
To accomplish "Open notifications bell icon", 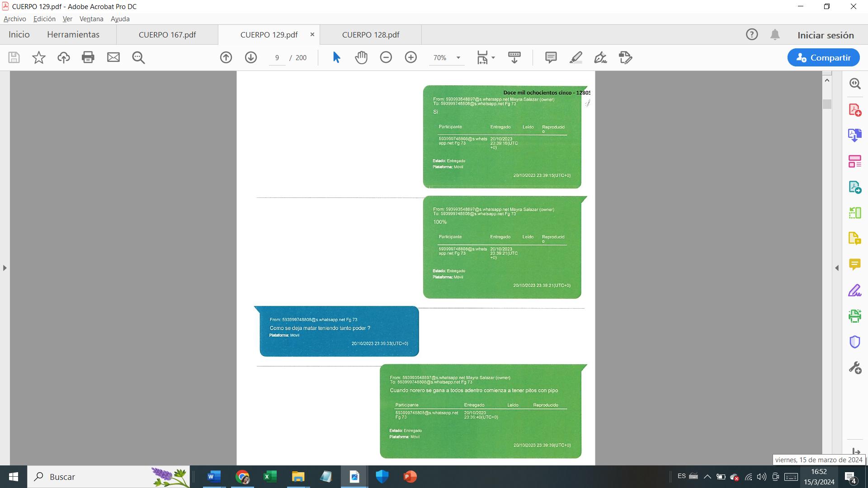I will 775,34.
